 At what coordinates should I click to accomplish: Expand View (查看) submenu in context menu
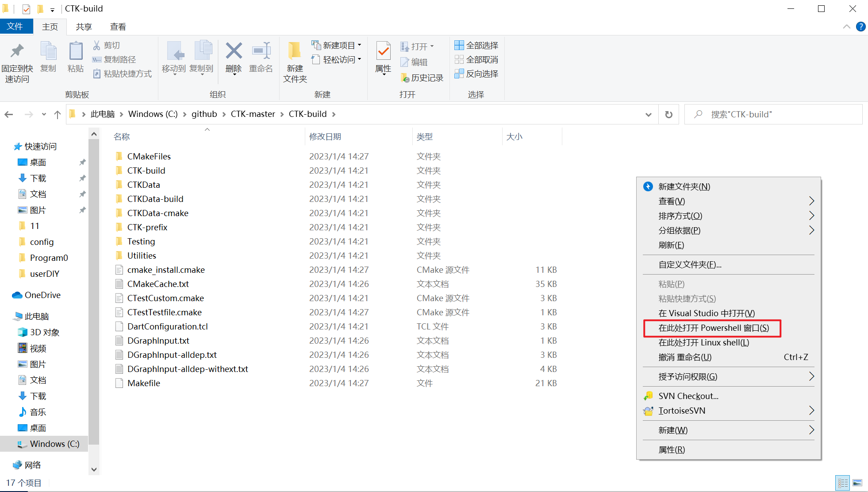click(x=811, y=201)
